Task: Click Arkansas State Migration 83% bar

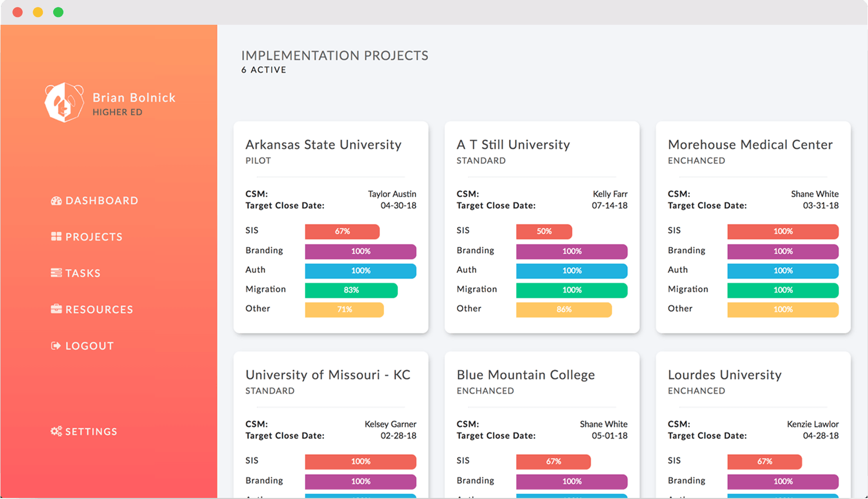Action: click(351, 290)
